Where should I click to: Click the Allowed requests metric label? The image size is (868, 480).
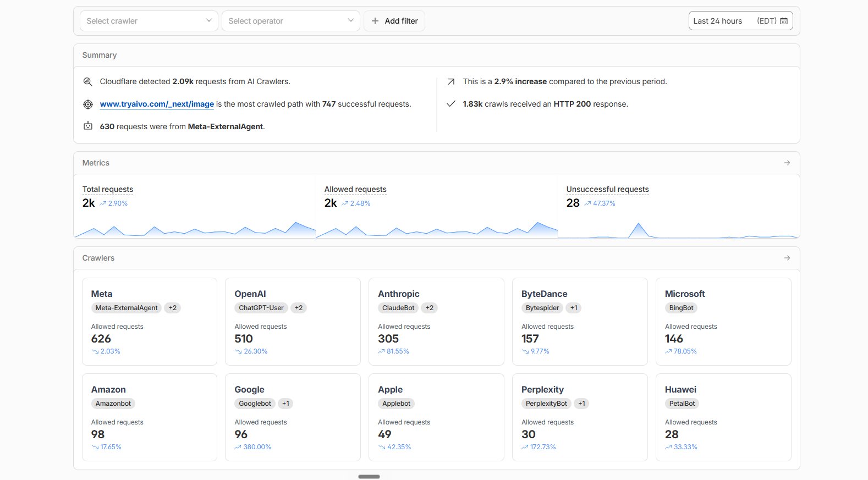point(355,189)
